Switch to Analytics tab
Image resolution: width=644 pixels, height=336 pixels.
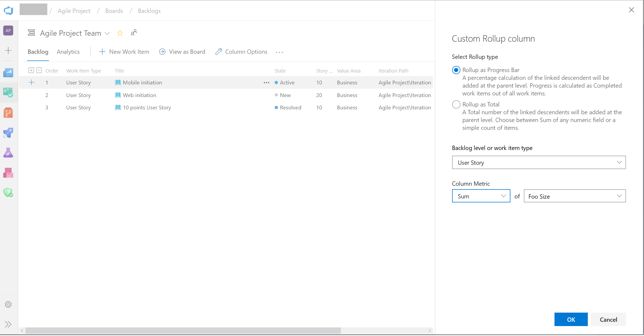[x=68, y=52]
